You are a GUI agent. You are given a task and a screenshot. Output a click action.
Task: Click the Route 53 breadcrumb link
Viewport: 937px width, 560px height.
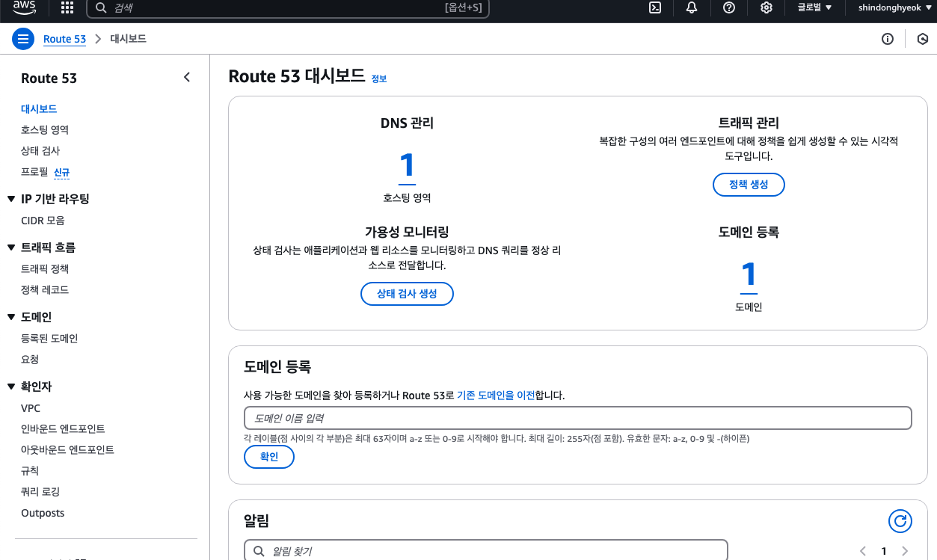click(x=64, y=39)
